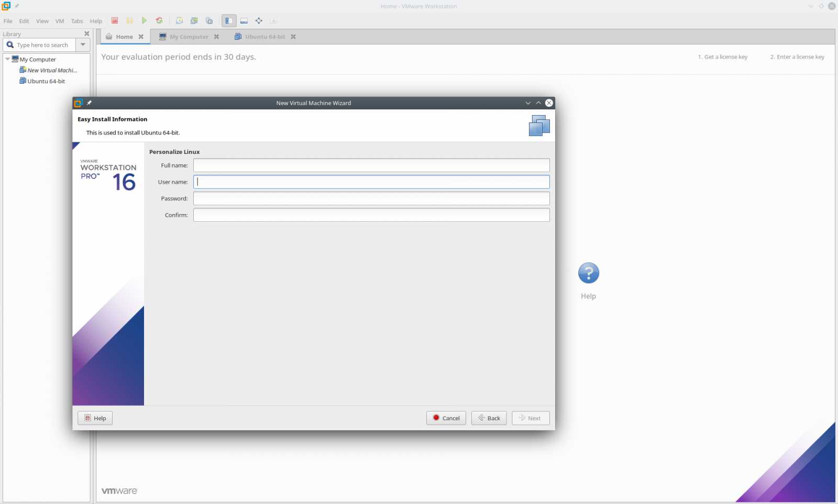This screenshot has width=838, height=504.
Task: Click the Next button in the wizard
Action: [x=531, y=418]
